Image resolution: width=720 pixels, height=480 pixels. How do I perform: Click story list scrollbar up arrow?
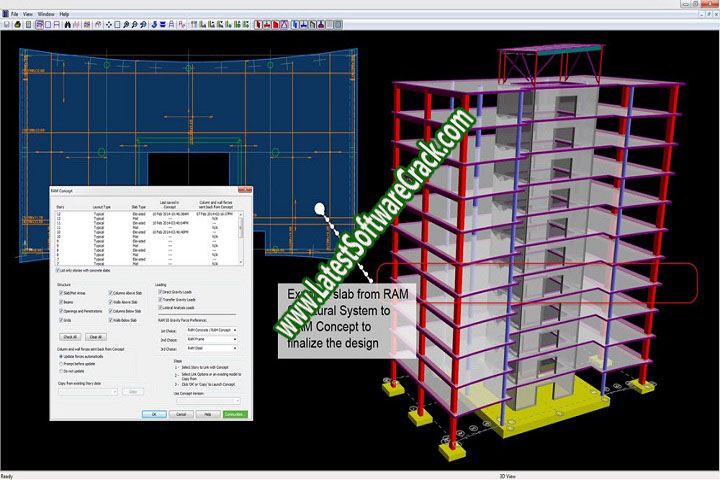pyautogui.click(x=241, y=215)
